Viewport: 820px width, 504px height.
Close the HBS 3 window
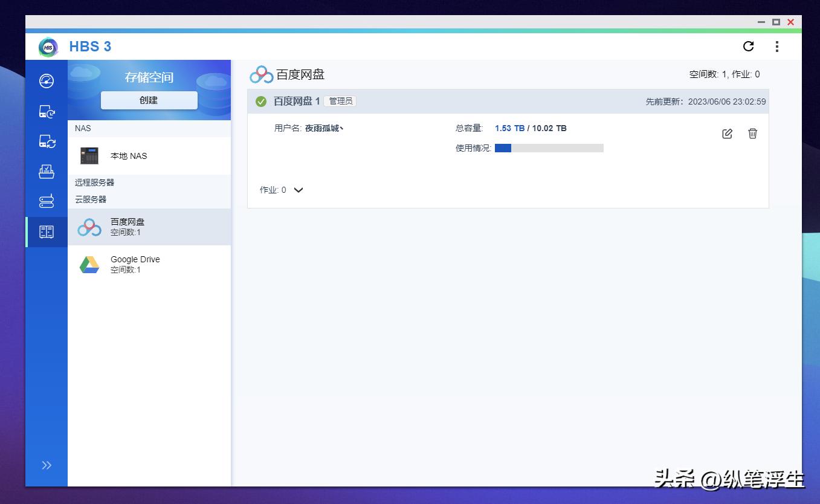pos(790,22)
